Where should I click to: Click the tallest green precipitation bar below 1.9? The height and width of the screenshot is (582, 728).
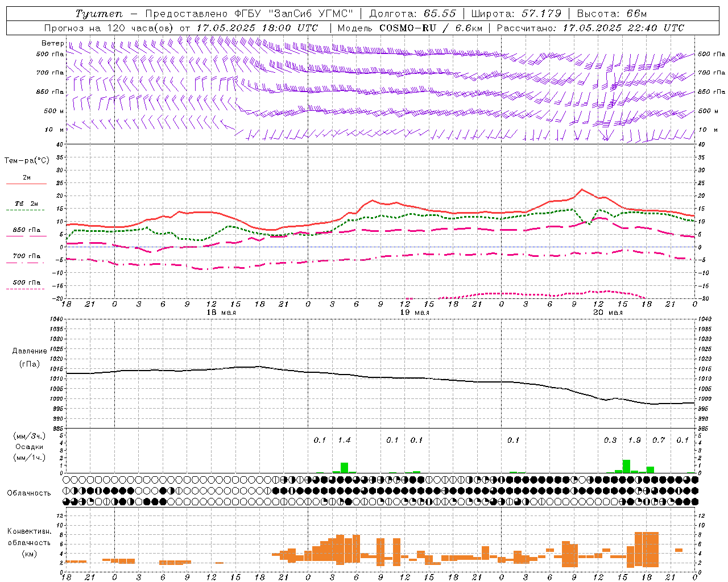[626, 466]
